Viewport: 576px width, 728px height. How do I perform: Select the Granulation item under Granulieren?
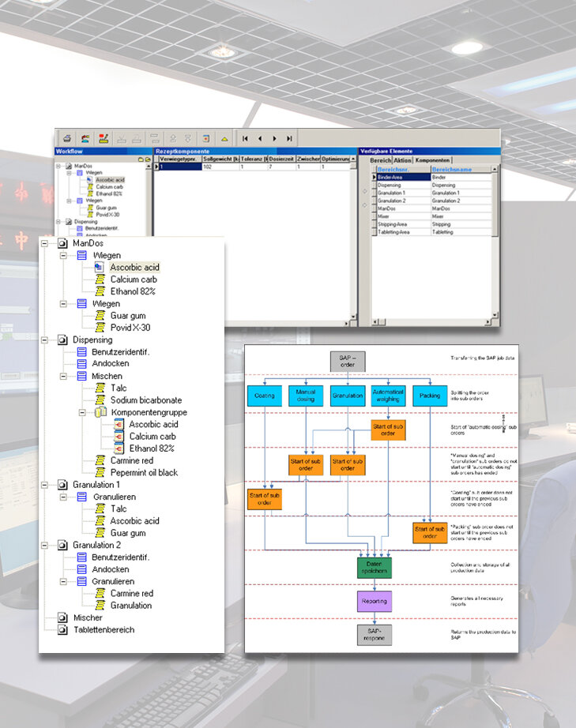(x=131, y=606)
